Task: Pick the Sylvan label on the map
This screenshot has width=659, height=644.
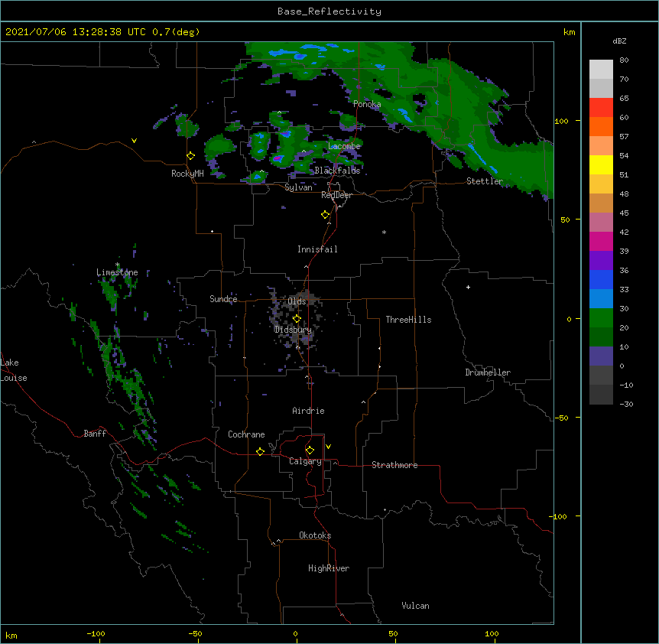Action: click(298, 187)
